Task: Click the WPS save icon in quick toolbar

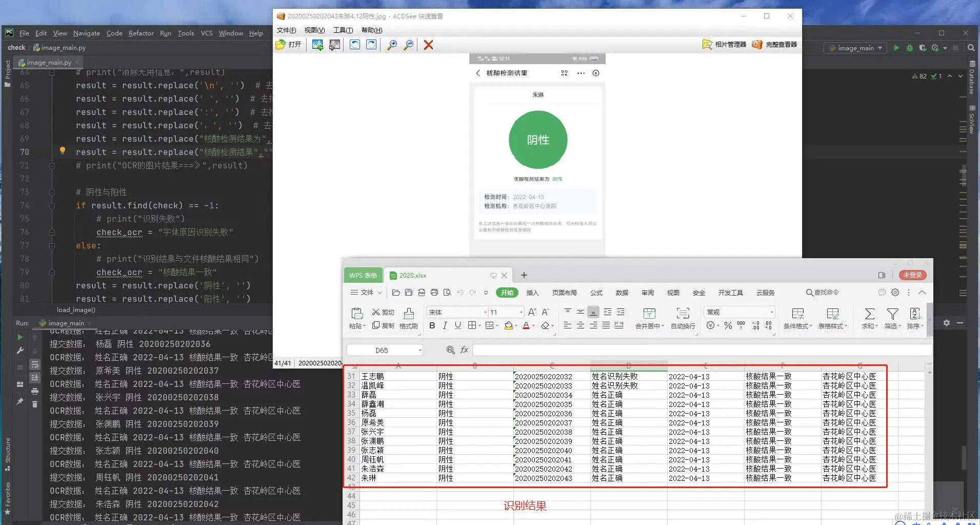Action: click(409, 293)
